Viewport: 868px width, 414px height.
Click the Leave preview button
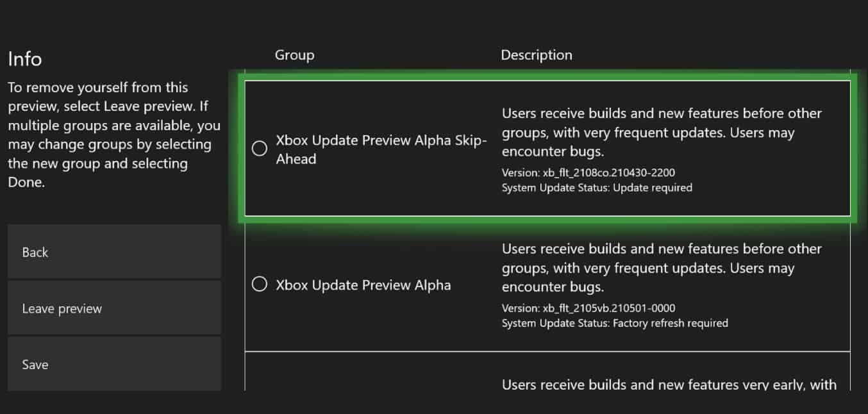coord(114,308)
